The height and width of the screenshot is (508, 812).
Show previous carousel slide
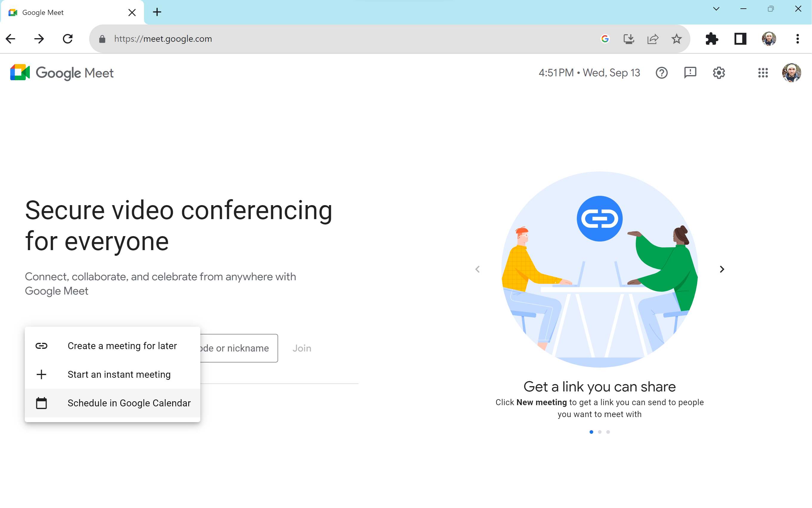point(477,269)
